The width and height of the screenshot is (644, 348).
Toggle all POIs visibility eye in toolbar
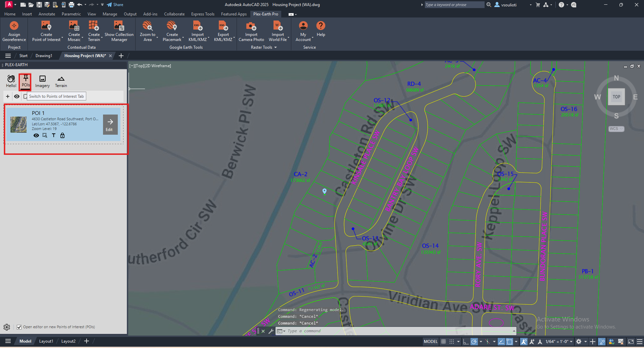pos(17,96)
